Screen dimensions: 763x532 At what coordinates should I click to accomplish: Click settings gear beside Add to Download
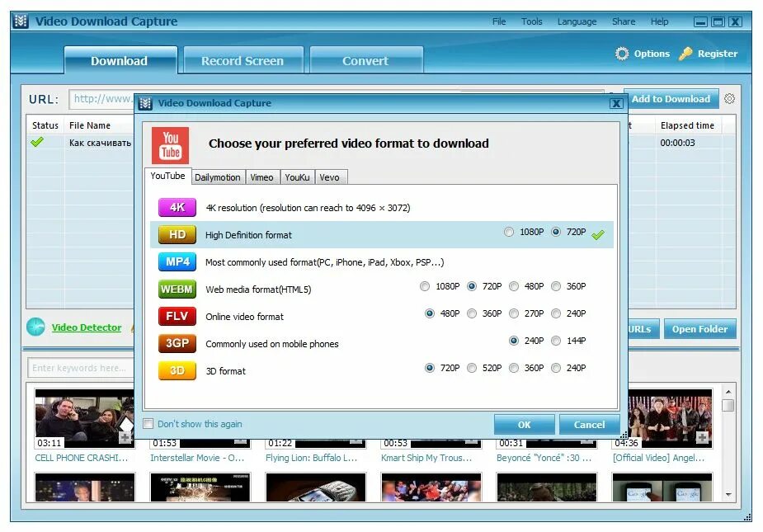click(x=729, y=99)
